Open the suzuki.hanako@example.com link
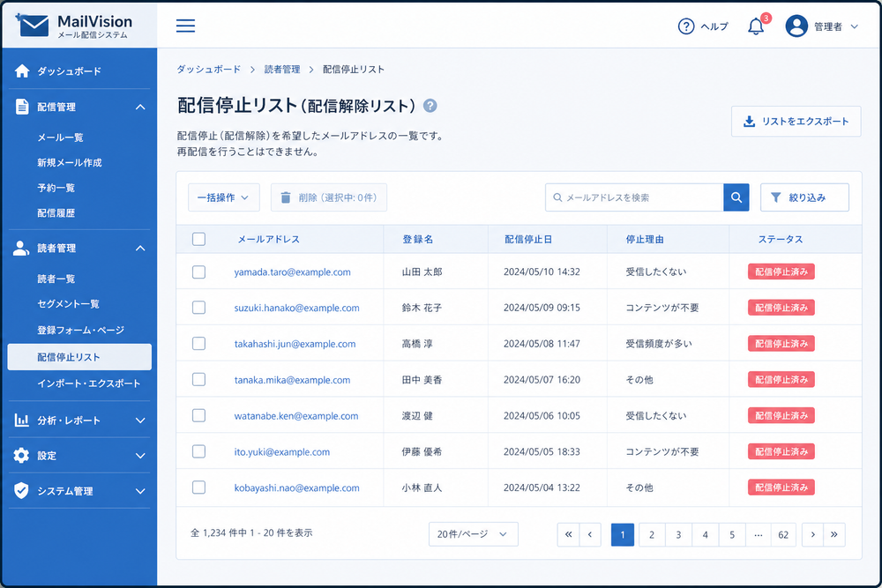 coord(297,308)
